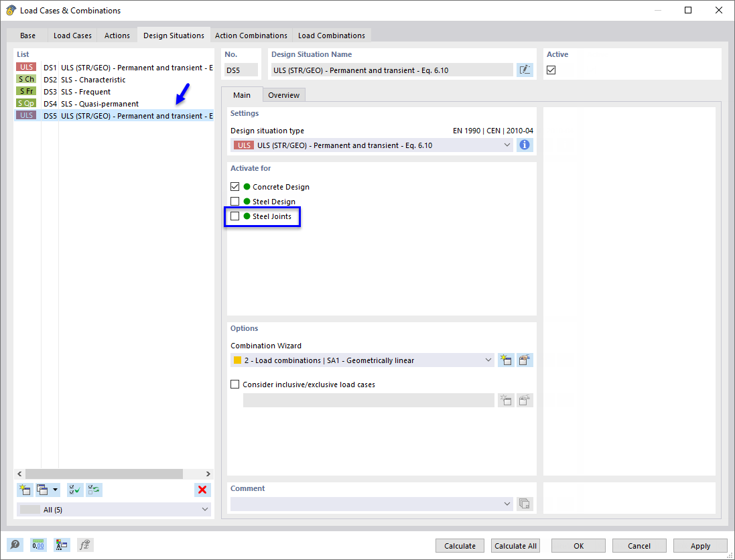The image size is (735, 560).
Task: Create a new design situation
Action: [x=25, y=490]
